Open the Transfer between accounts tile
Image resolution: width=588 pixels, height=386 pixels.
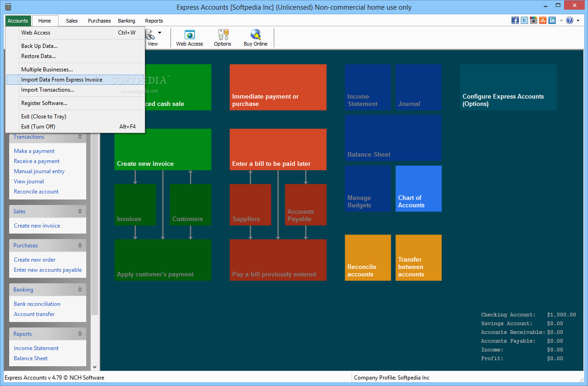pos(418,257)
